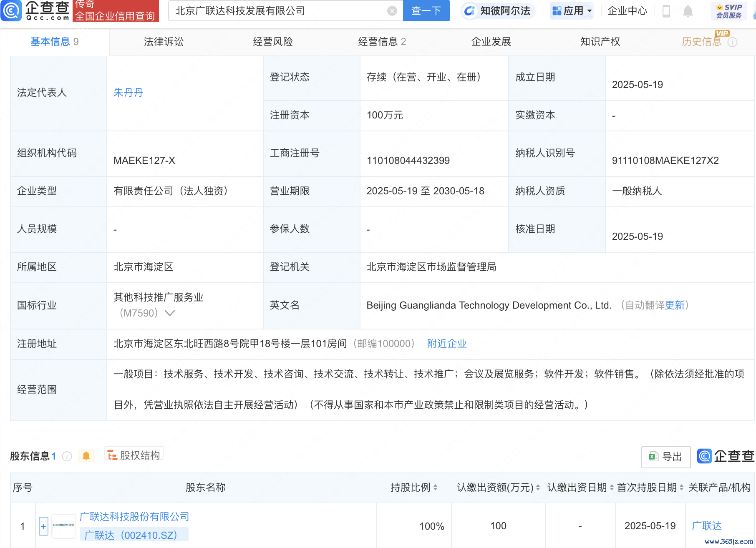Open 企业中心 in the header
Viewport: 756px width, 548px height.
click(627, 11)
